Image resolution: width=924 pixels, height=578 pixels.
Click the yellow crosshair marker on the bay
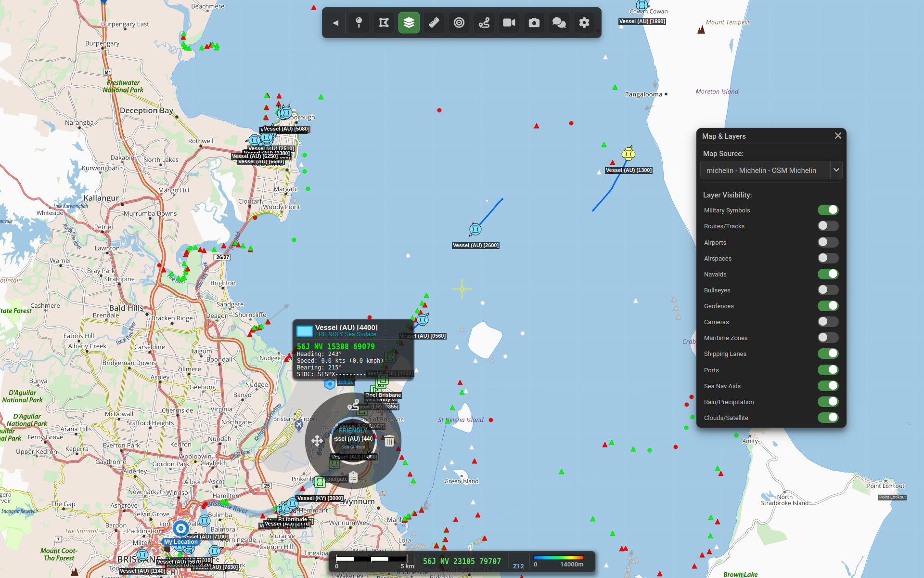click(462, 289)
